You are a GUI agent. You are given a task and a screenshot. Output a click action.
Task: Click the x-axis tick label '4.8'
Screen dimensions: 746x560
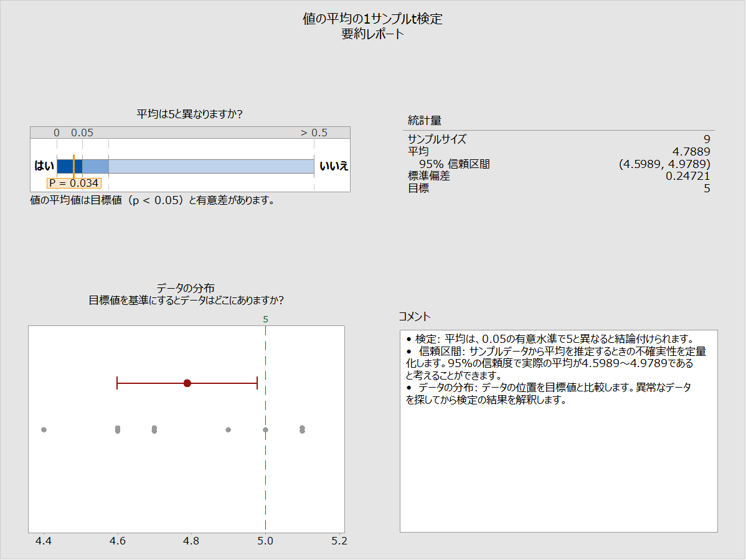[191, 541]
